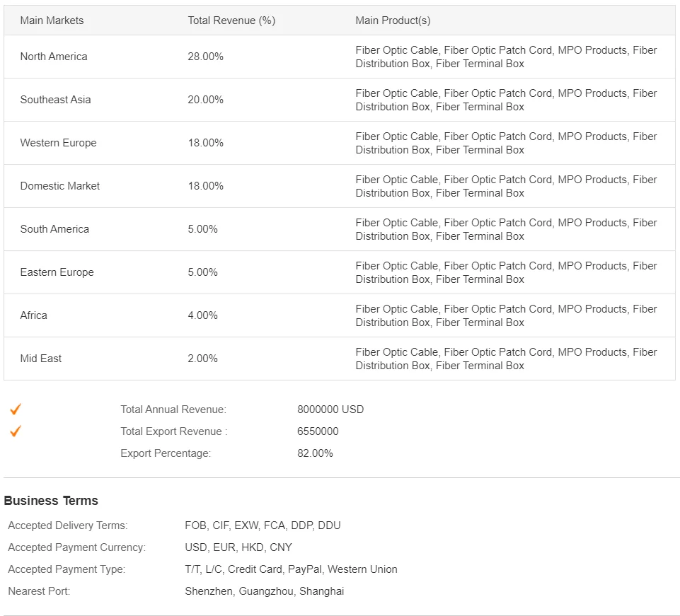Click the Domestic Market row label
The image size is (680, 616).
point(60,186)
